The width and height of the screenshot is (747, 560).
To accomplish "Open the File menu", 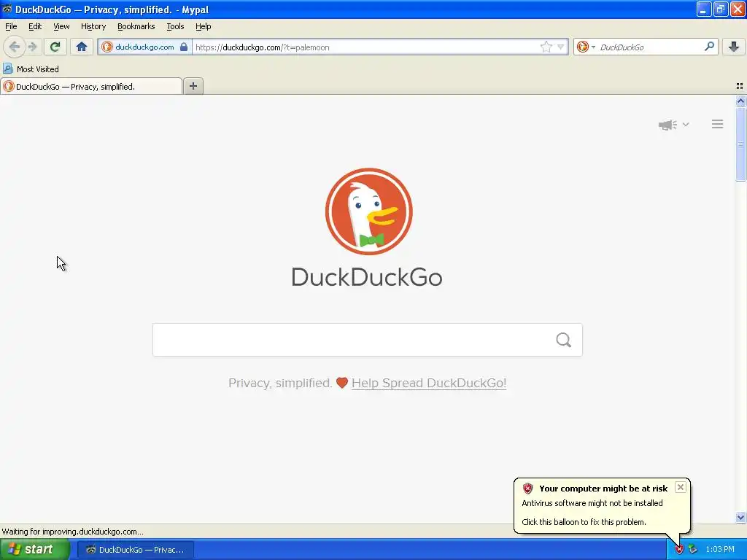I will 11,26.
